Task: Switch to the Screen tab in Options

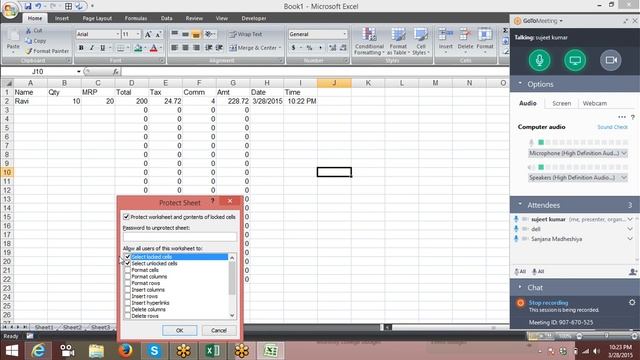Action: [562, 103]
